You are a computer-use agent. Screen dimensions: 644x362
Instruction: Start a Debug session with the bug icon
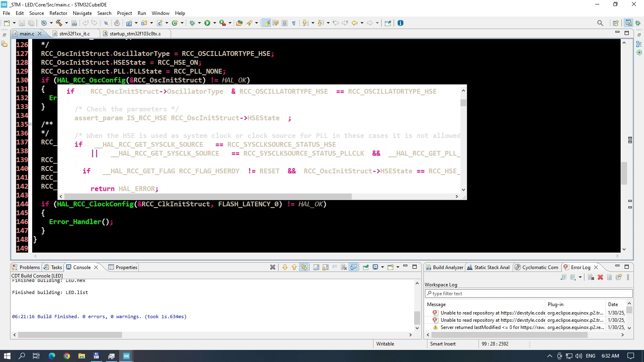pos(192,23)
